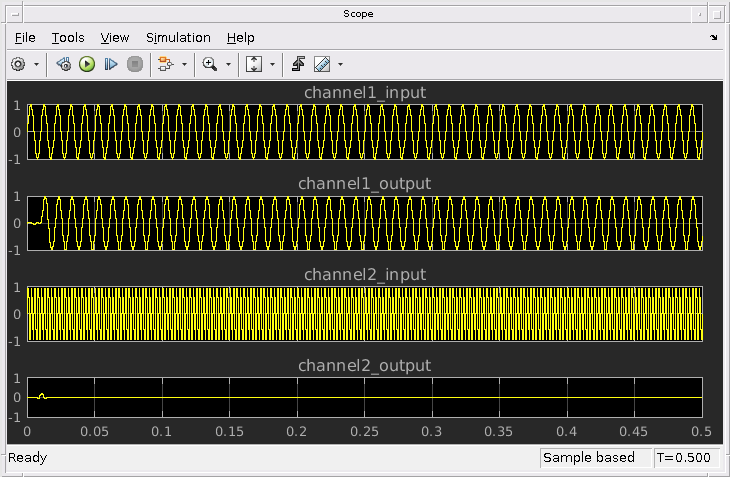Open the Simulation menu
Viewport: 730px width, 477px height.
point(178,37)
